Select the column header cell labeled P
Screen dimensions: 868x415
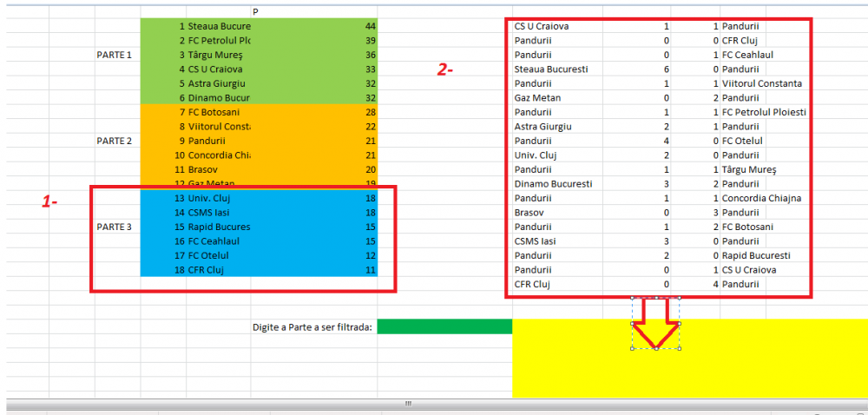[255, 11]
